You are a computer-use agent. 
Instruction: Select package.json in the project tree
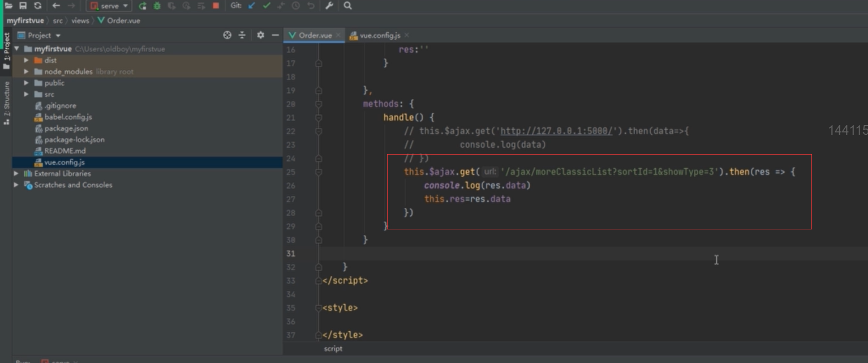coord(147,128)
